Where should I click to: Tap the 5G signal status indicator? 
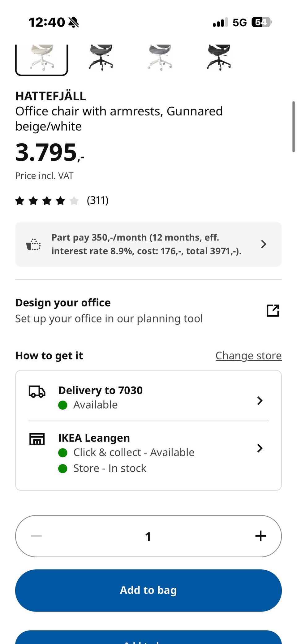pos(240,22)
